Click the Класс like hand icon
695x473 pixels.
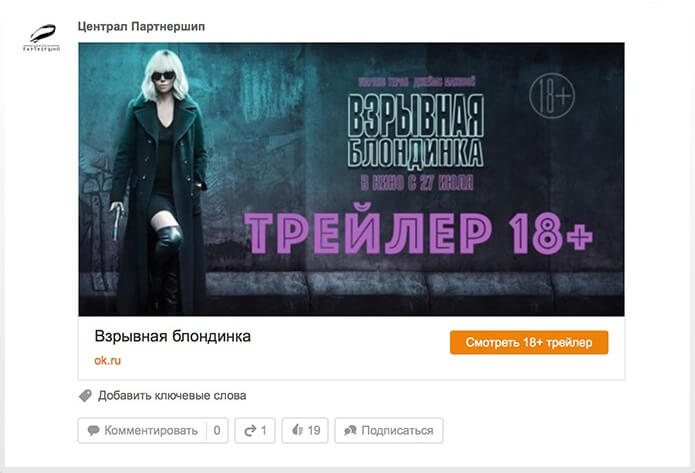tap(297, 430)
